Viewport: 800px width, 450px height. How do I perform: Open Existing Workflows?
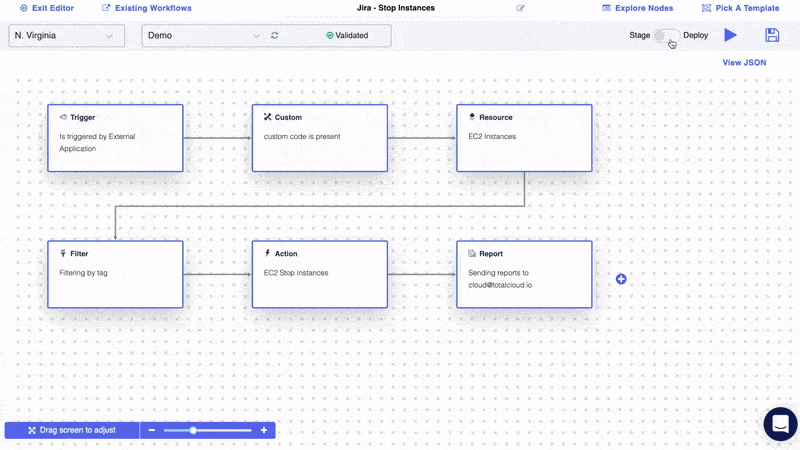147,8
